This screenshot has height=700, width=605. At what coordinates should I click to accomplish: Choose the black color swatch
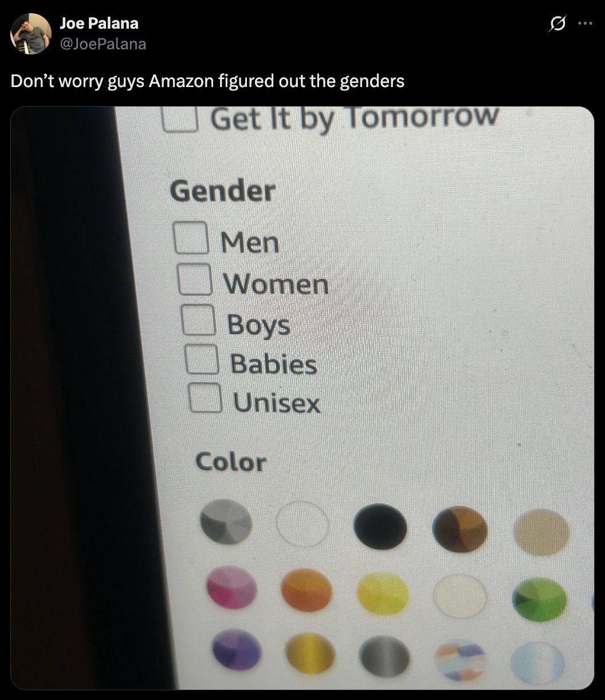380,525
